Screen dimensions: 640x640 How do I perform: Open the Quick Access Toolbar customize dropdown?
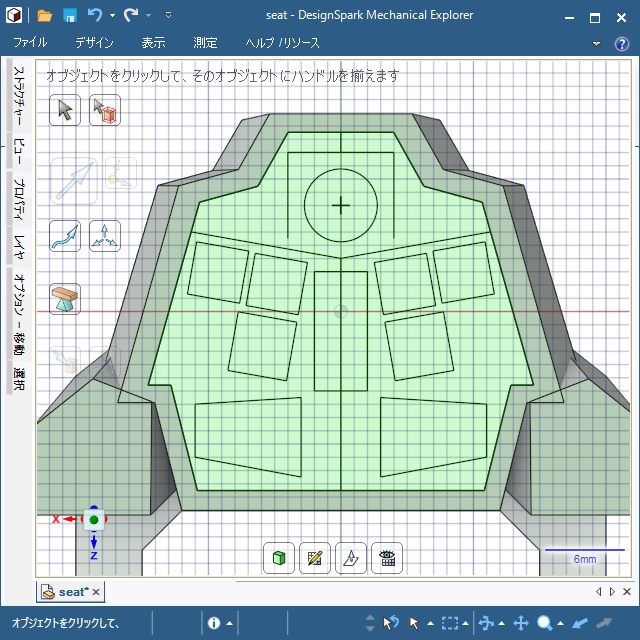(x=168, y=16)
